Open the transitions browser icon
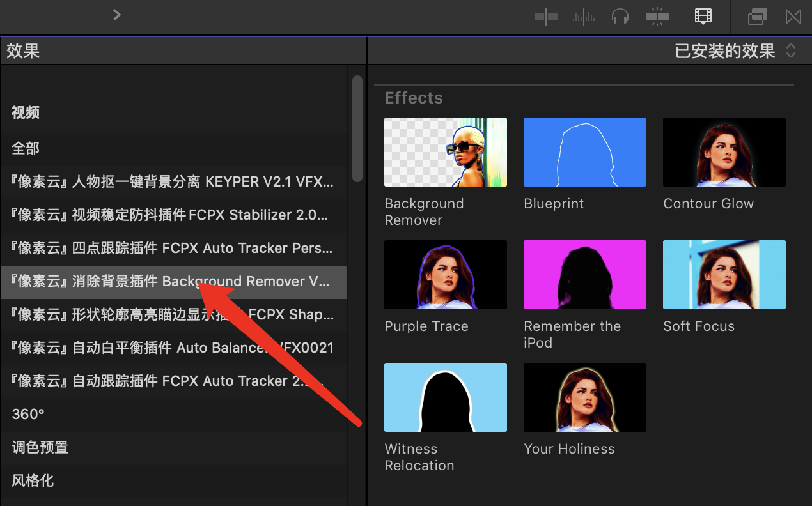The image size is (812, 506). (x=793, y=17)
